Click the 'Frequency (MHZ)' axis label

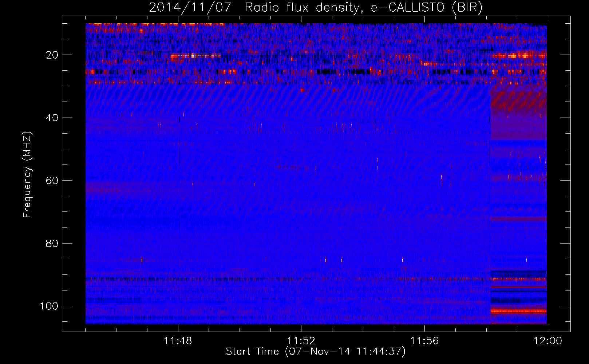(x=28, y=175)
